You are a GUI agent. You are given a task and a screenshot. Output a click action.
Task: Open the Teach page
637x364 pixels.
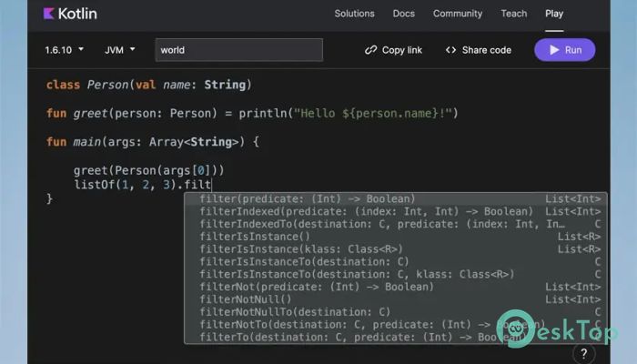pos(513,14)
